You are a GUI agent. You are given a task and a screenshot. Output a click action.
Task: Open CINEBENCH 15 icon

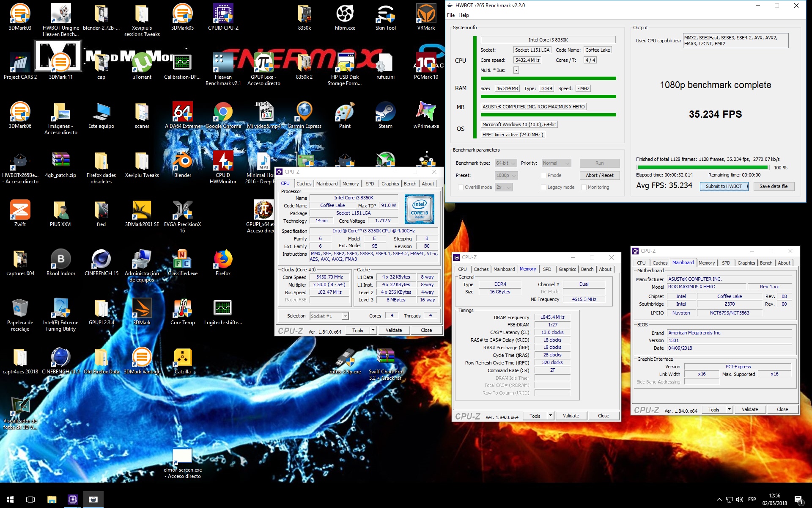101,262
